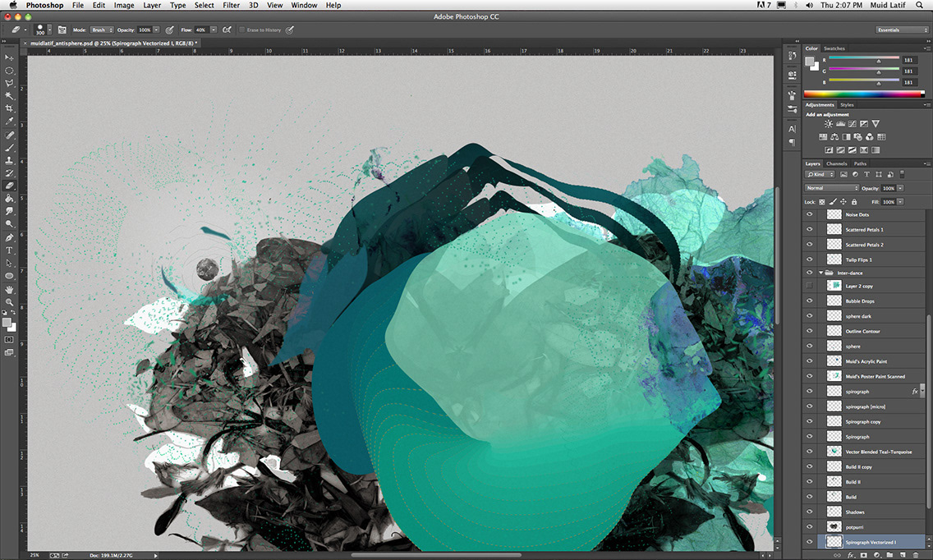Show the hidden Layer 2 copy layer
The height and width of the screenshot is (560, 933).
(x=809, y=287)
